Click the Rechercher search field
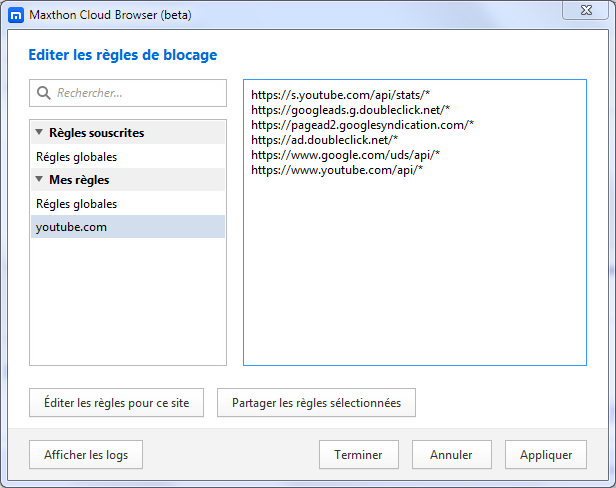This screenshot has height=488, width=616. [128, 93]
